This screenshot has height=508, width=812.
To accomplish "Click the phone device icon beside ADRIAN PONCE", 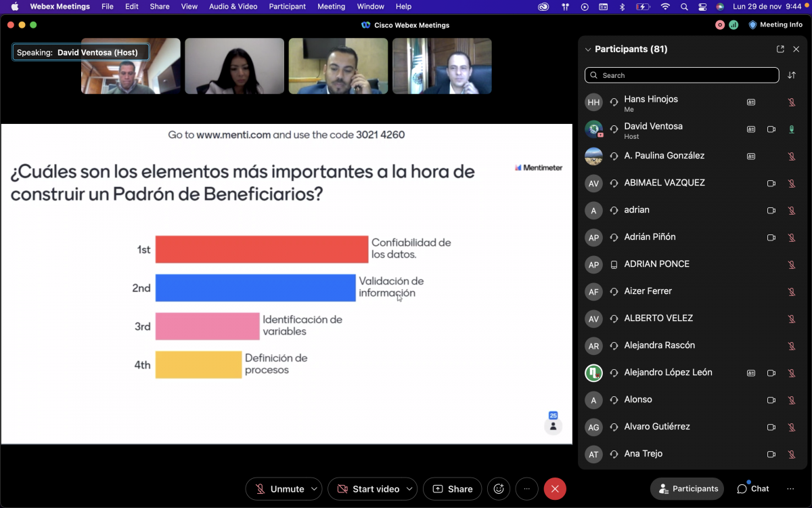I will click(614, 264).
